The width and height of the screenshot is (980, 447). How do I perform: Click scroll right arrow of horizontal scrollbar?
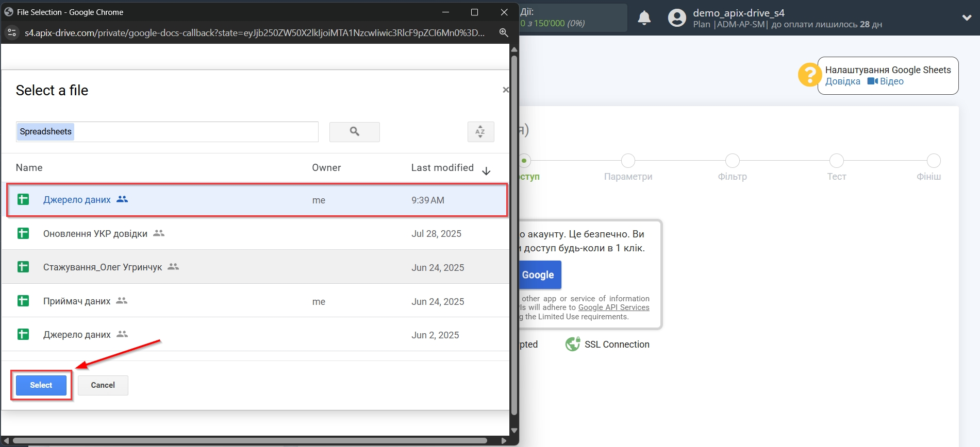pyautogui.click(x=504, y=441)
